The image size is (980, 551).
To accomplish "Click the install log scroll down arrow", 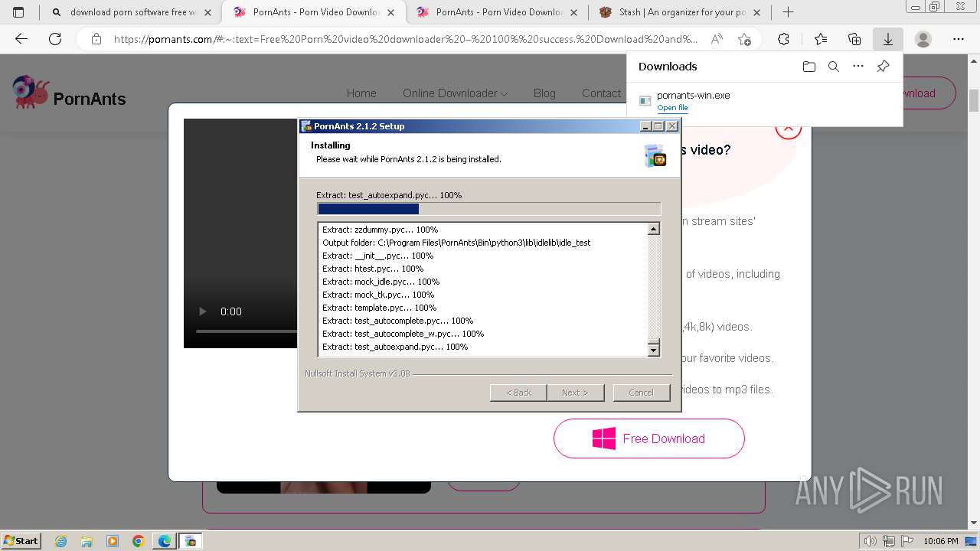I will pos(654,350).
